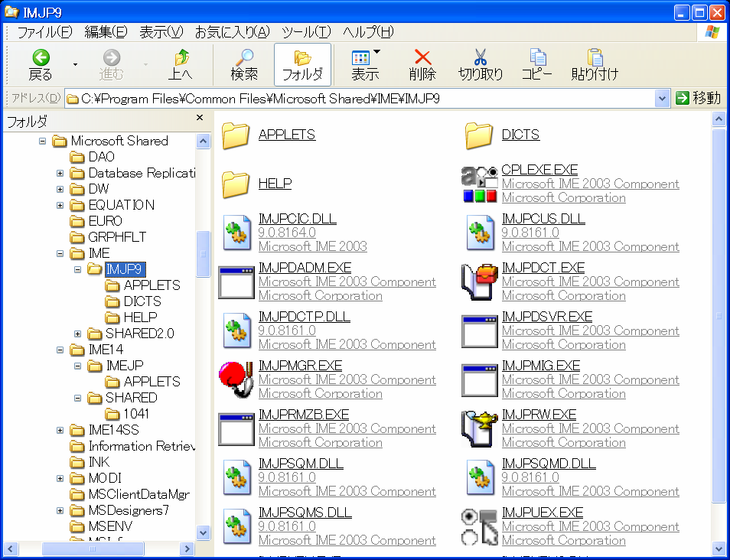Viewport: 730px width, 560px height.
Task: Click the IMJPSQMD.DLL file icon
Action: point(481,477)
